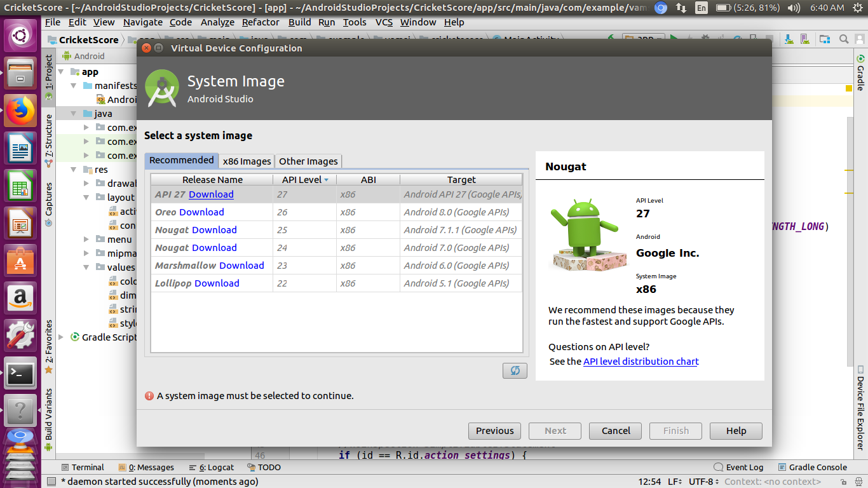Open LibreOffice Calc from launcher
Screen dimensions: 868x488
(20, 186)
